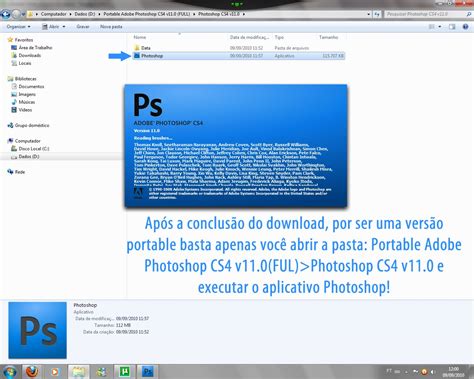Sort files by the Nome column header

point(140,37)
